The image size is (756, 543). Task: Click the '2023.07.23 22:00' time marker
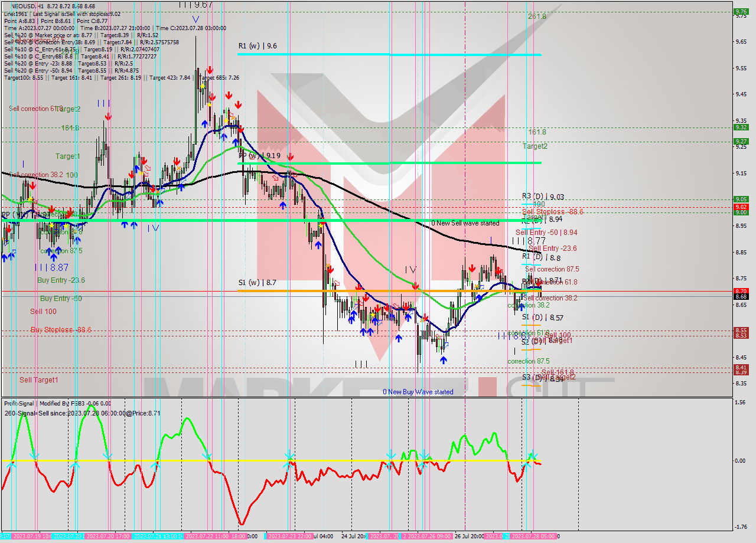click(x=289, y=537)
